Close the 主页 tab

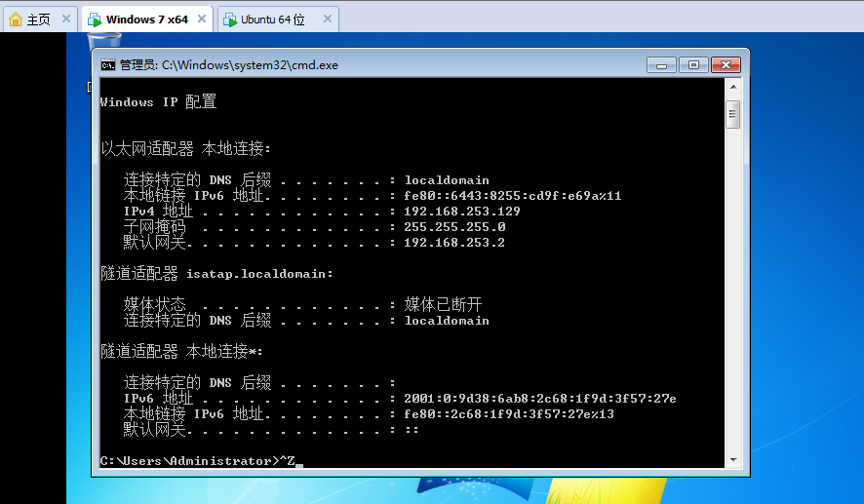tap(66, 19)
